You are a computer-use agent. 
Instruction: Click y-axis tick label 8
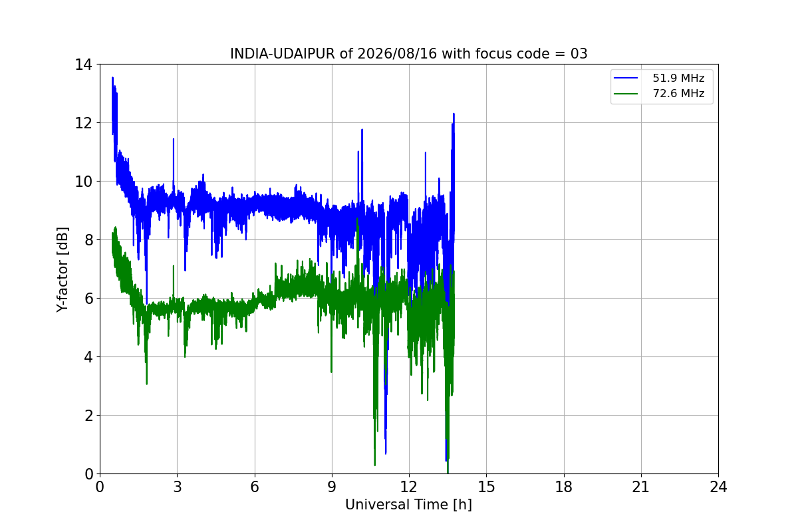pyautogui.click(x=88, y=240)
